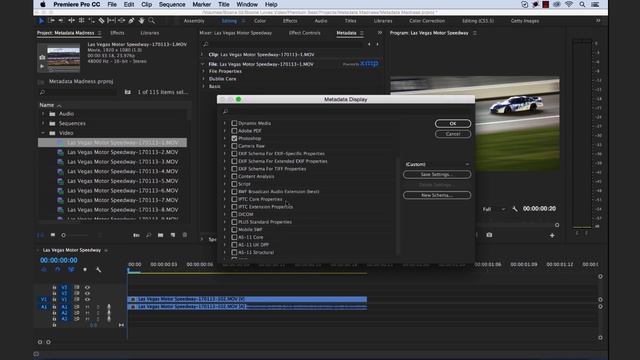Click the Find icon in project panel

click(x=149, y=235)
